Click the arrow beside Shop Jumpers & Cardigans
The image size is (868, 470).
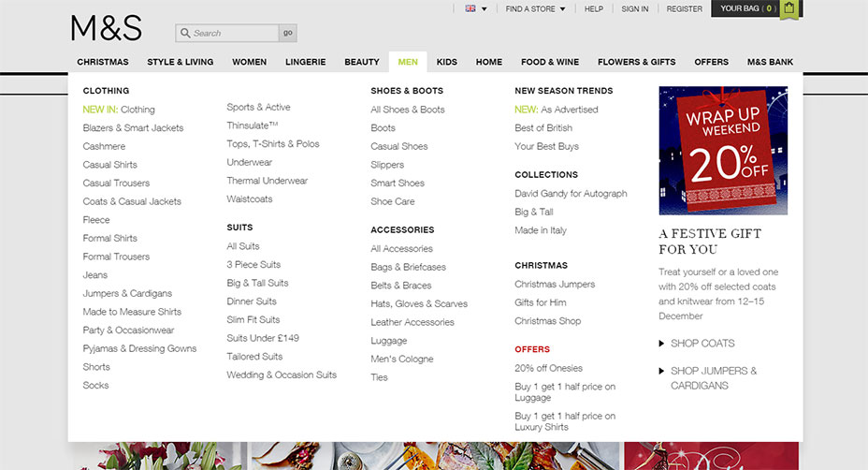(662, 372)
